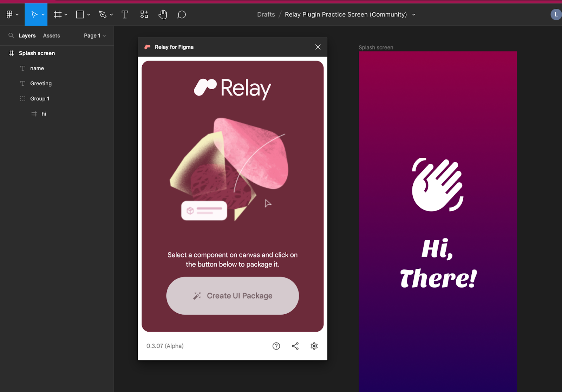562x392 pixels.
Task: Open the file title dropdown chevron
Action: (414, 15)
